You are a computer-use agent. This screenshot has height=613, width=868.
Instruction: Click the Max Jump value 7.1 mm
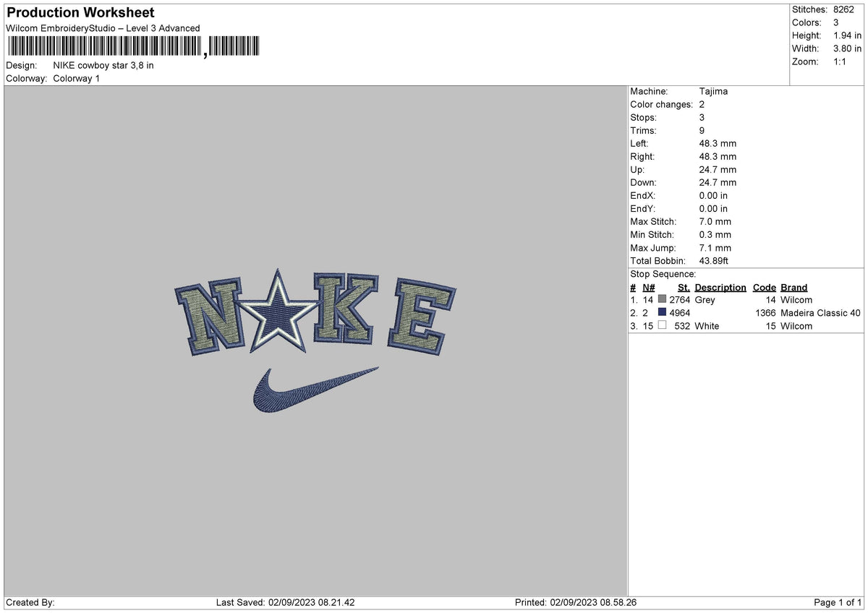(x=715, y=248)
